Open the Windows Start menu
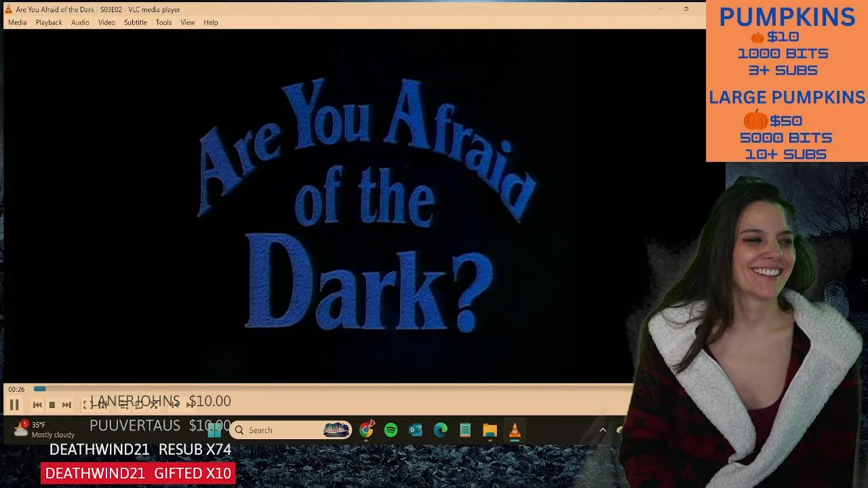The image size is (868, 488). [x=215, y=430]
